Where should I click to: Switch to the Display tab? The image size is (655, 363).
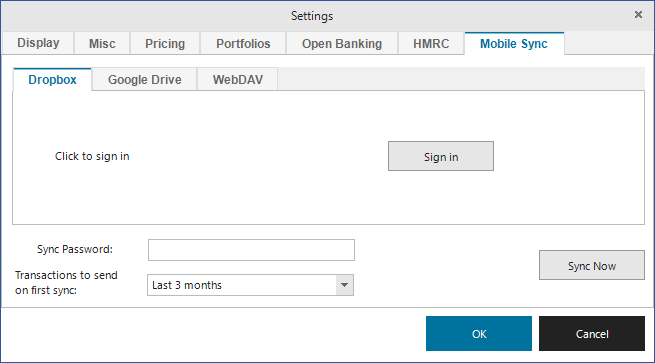(x=38, y=43)
